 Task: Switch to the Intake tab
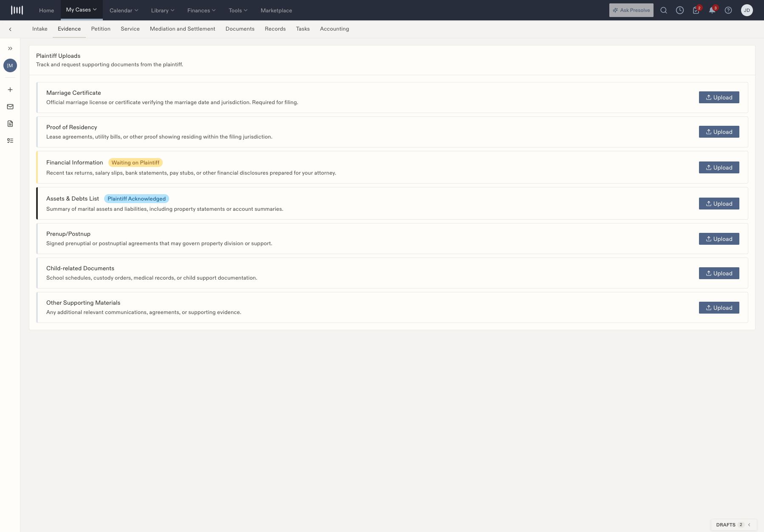pyautogui.click(x=40, y=29)
